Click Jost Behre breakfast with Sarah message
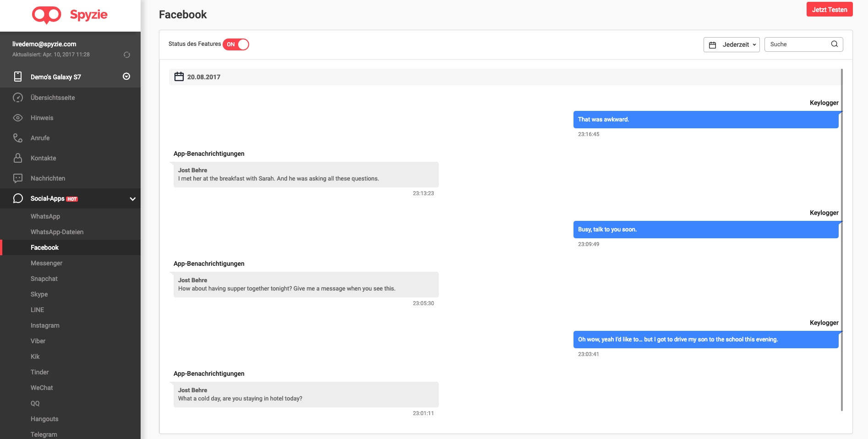The width and height of the screenshot is (868, 439). pyautogui.click(x=306, y=175)
